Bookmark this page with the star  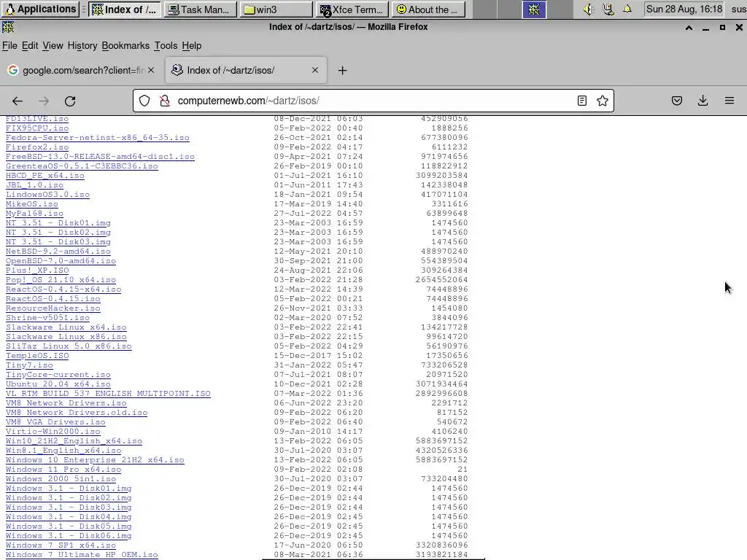(602, 101)
